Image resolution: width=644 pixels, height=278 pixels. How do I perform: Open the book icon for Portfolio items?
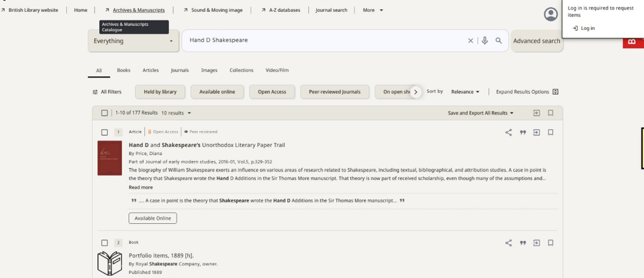pos(110,263)
